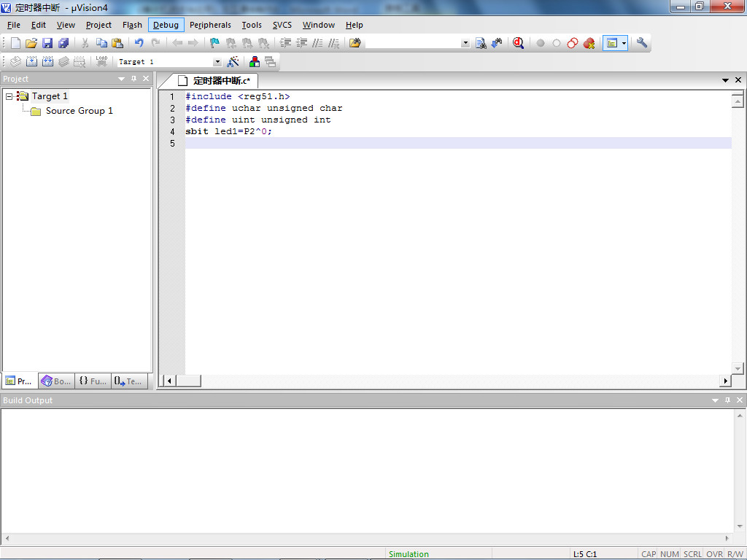Switch to the Functions tab in Project panel

93,381
